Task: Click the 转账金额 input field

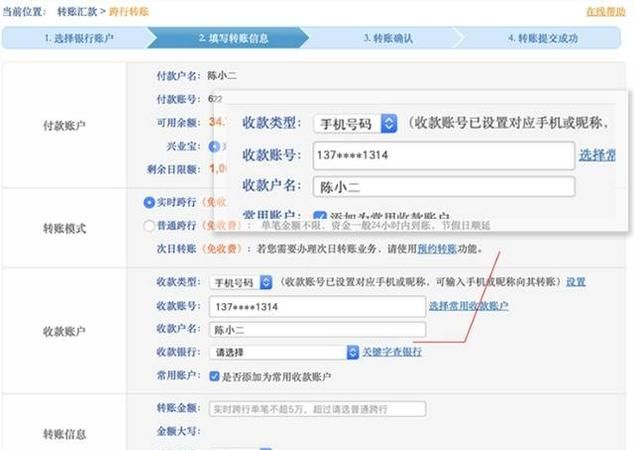Action: pyautogui.click(x=317, y=409)
